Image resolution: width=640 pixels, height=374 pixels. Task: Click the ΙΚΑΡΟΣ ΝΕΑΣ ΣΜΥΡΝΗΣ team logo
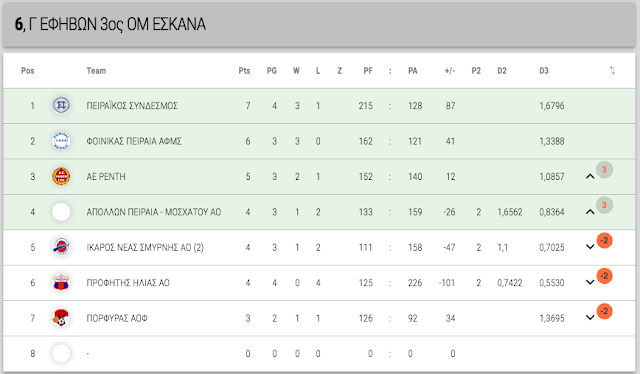click(61, 247)
